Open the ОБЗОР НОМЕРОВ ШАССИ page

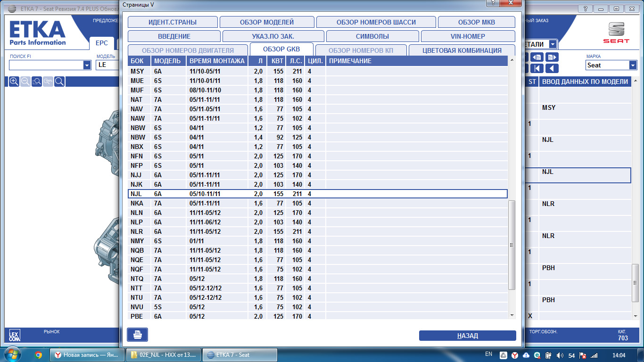[x=376, y=22]
